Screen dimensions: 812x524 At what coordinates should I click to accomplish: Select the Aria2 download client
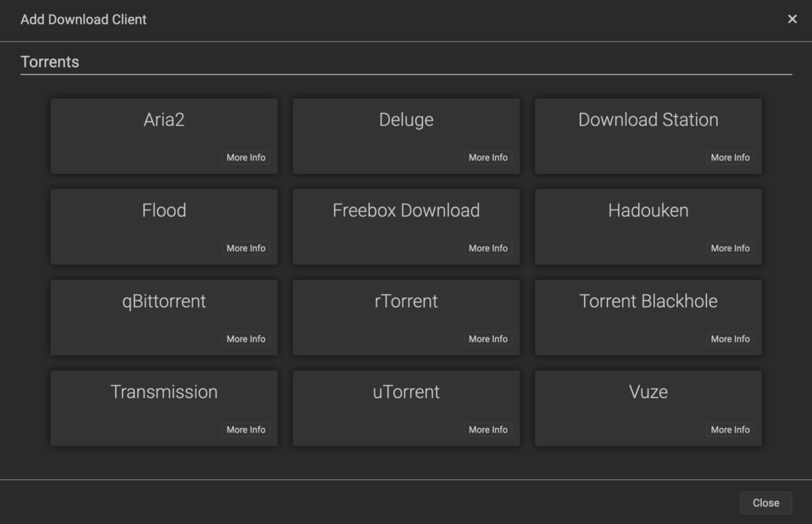coord(164,120)
